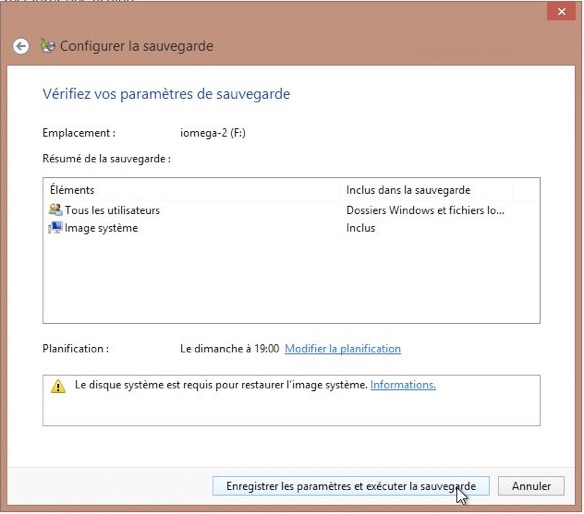Go back using the arrow button
The width and height of the screenshot is (584, 514).
[21, 46]
